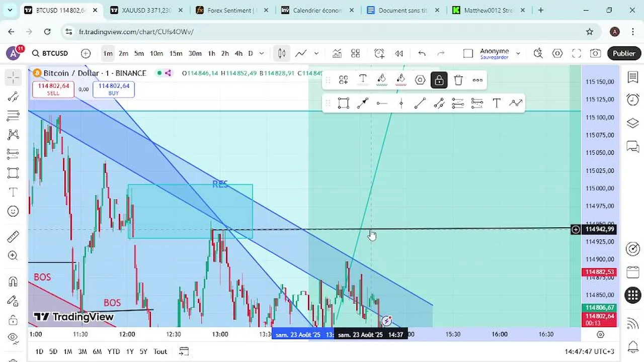Select trend line in favorites toolbar

point(420,103)
